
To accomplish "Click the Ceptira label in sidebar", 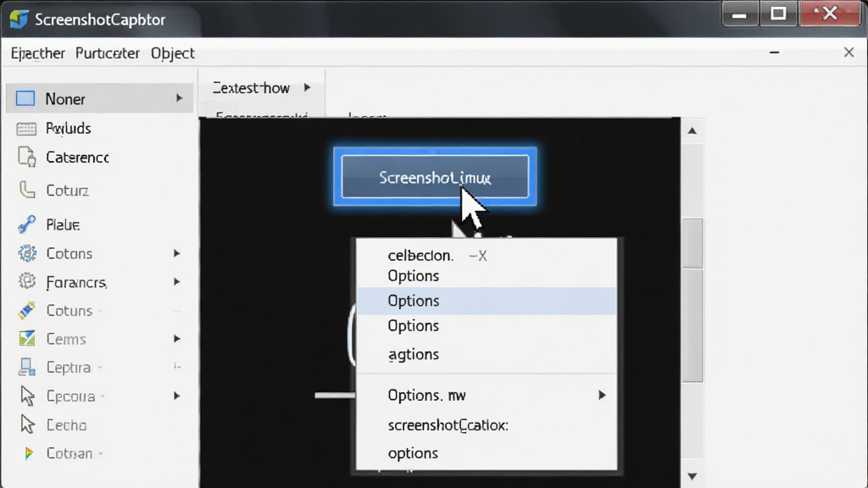I will point(68,368).
